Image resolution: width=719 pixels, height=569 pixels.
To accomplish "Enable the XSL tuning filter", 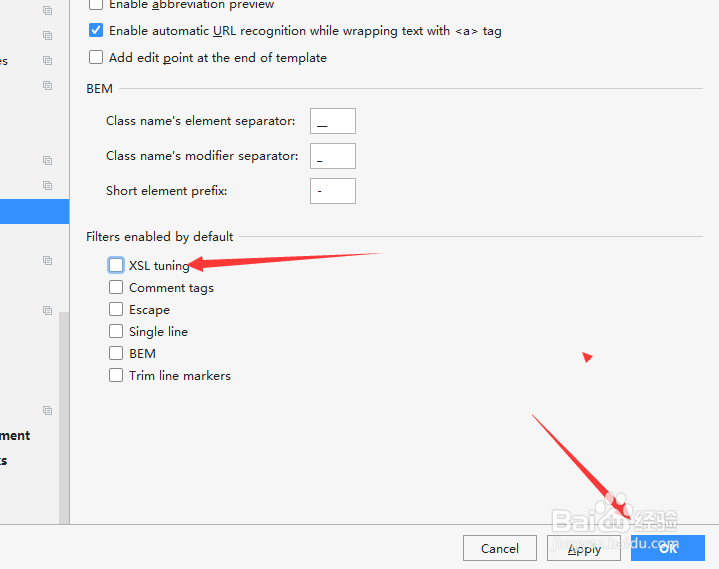I will [116, 266].
